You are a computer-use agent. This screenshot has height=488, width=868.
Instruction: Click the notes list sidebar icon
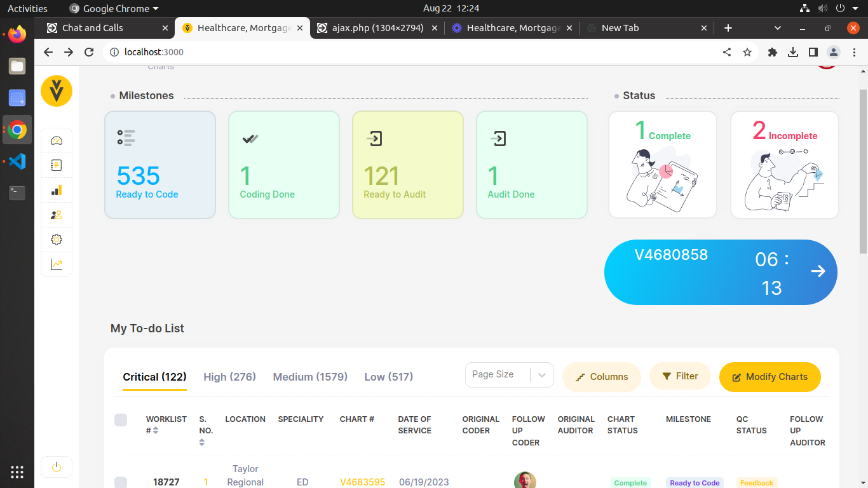tap(57, 166)
